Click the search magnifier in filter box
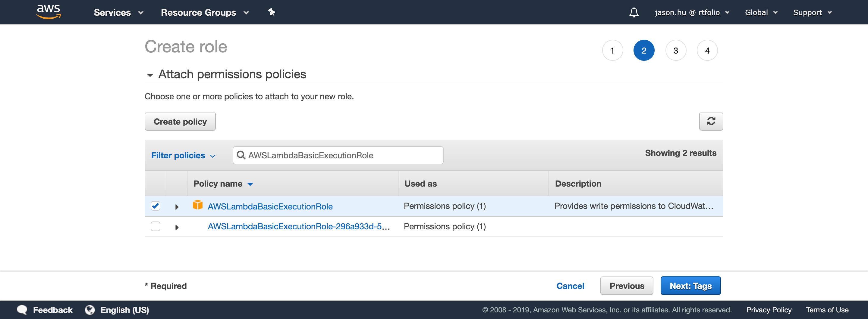This screenshot has height=319, width=868. 241,155
